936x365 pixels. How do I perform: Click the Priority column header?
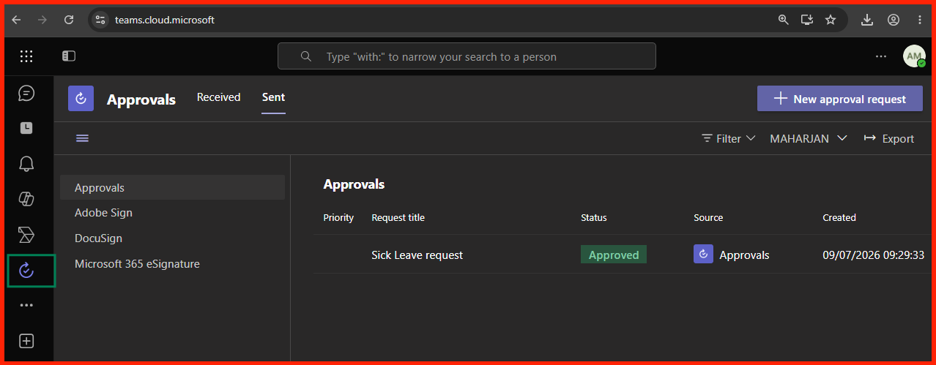point(338,218)
